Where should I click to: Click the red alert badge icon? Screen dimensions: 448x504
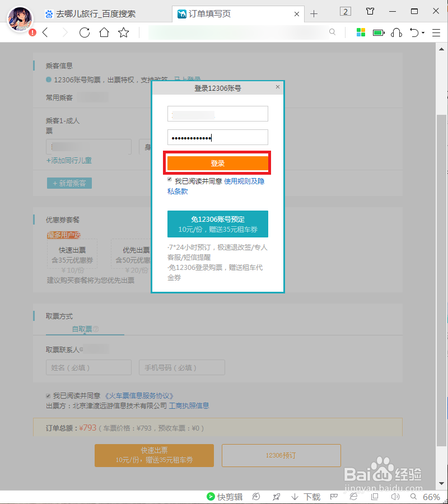[32, 32]
